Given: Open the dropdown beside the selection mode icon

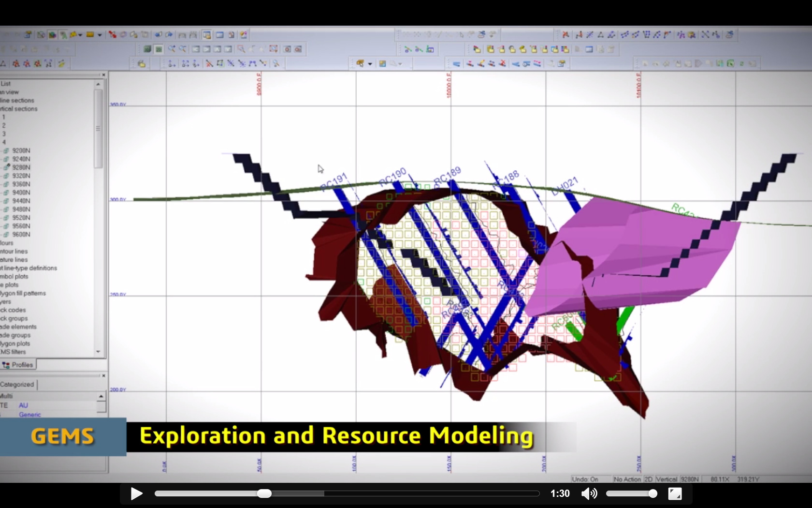Looking at the screenshot, I should 369,63.
